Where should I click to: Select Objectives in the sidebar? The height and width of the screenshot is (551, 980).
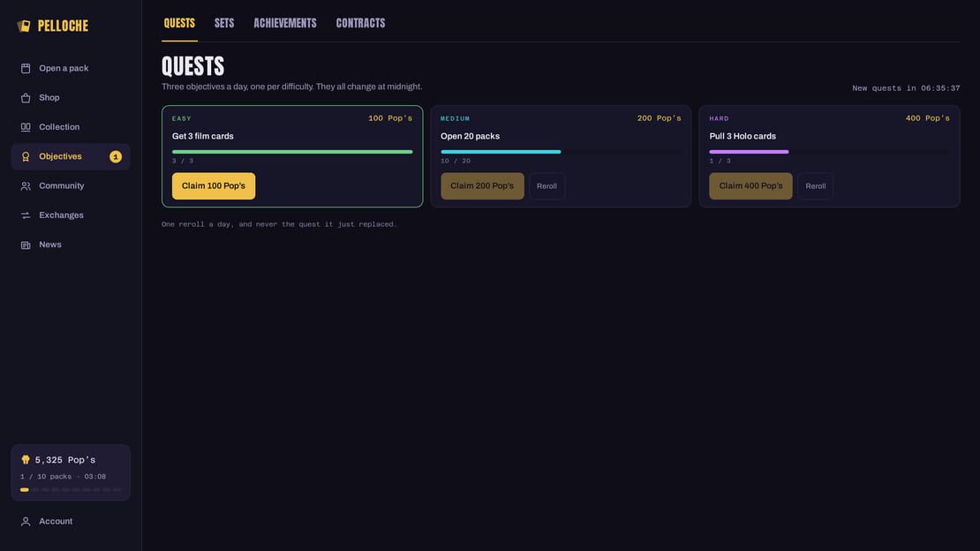(x=71, y=156)
